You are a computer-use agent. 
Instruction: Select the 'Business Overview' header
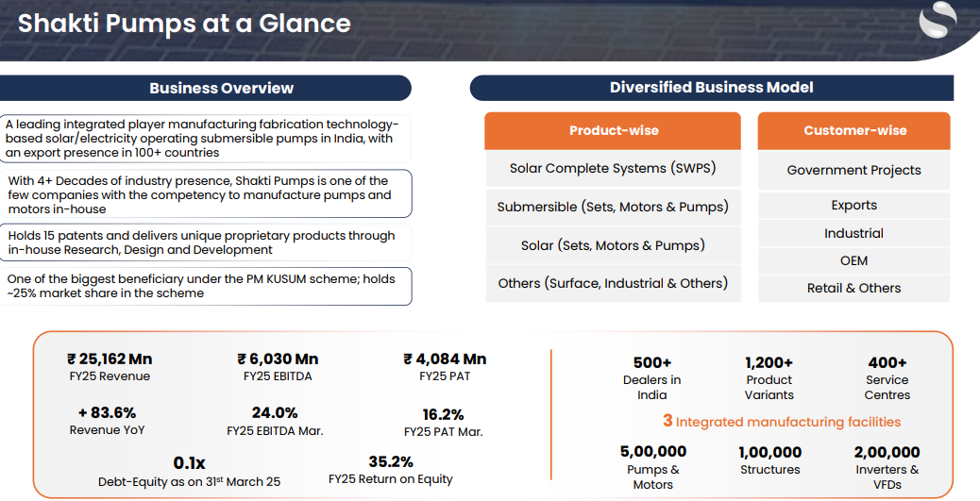point(205,88)
